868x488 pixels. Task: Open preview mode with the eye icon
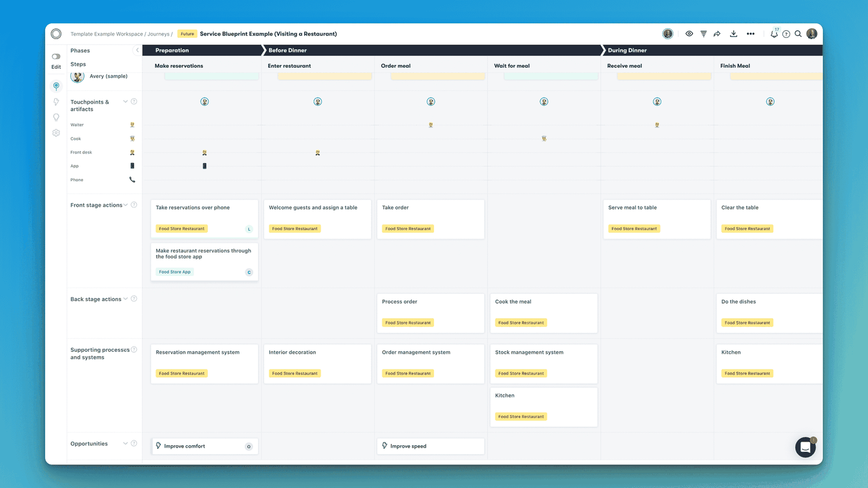pyautogui.click(x=689, y=34)
